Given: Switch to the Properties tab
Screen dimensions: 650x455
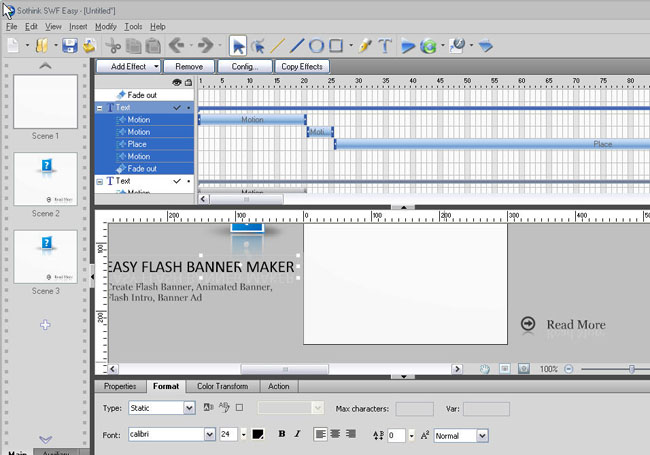Looking at the screenshot, I should tap(120, 386).
